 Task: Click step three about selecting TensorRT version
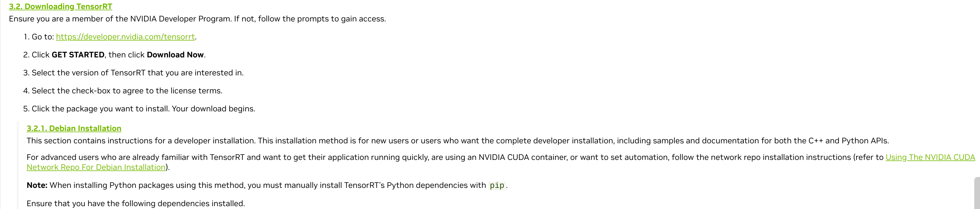137,73
